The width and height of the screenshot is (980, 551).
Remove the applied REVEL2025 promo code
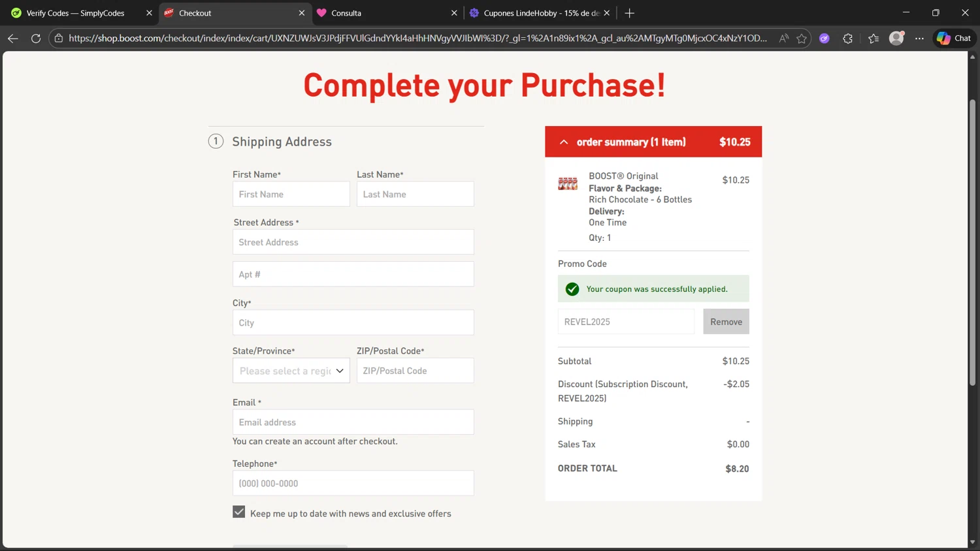[x=726, y=322]
